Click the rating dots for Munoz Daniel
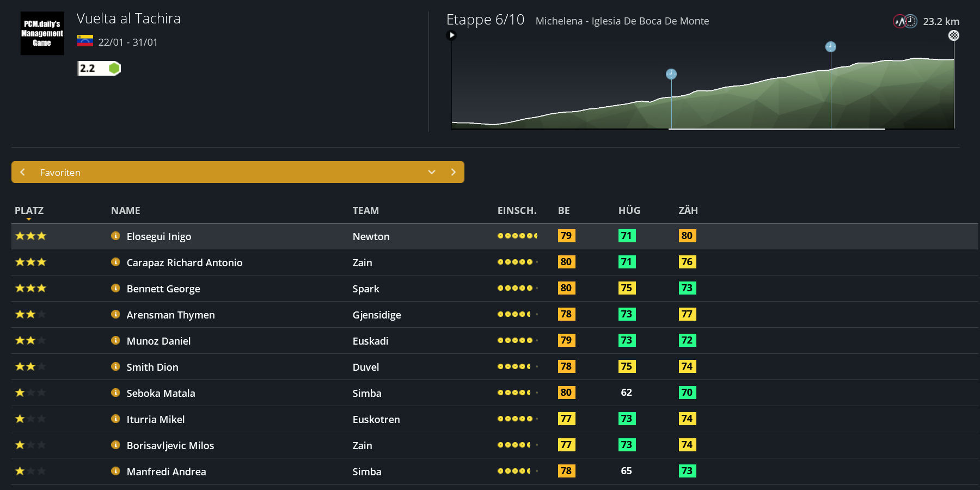The width and height of the screenshot is (980, 490). [x=517, y=340]
